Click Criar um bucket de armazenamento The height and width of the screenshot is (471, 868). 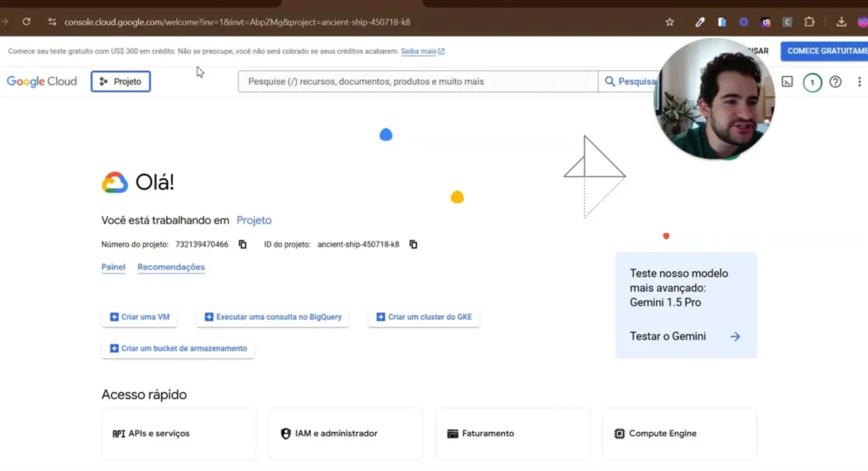click(x=178, y=349)
